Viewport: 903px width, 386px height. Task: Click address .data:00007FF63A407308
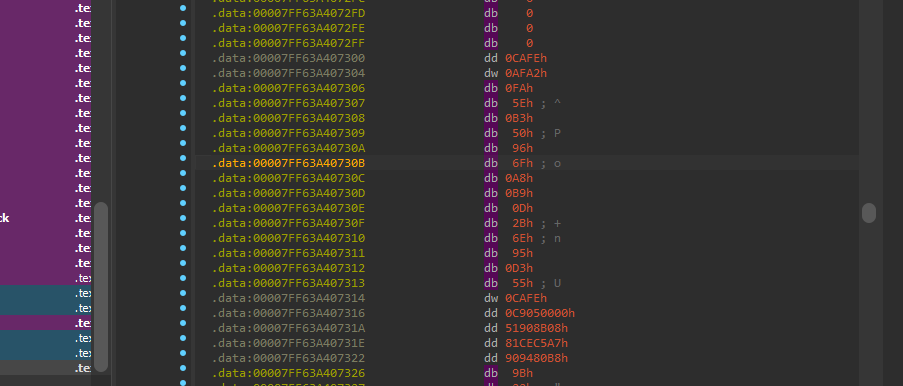288,119
